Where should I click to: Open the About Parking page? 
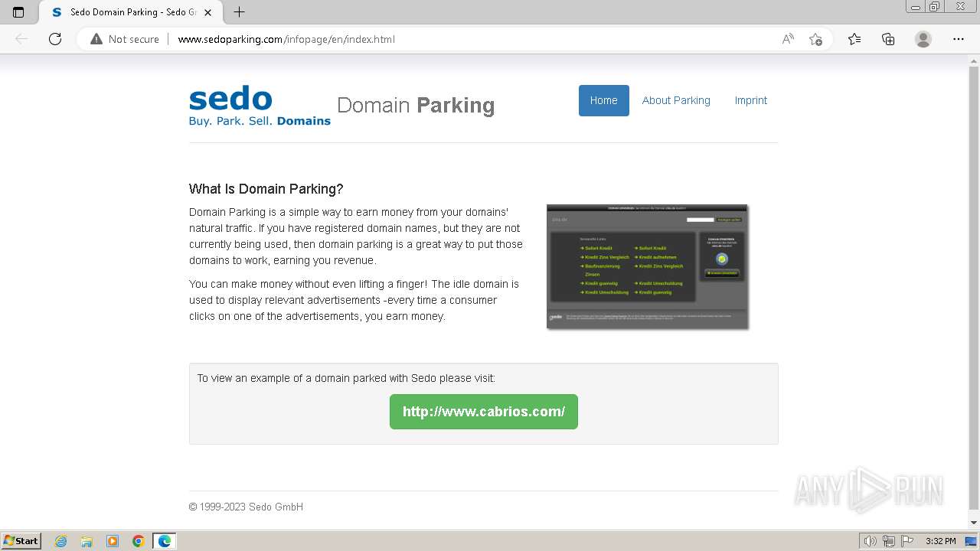[x=676, y=100]
